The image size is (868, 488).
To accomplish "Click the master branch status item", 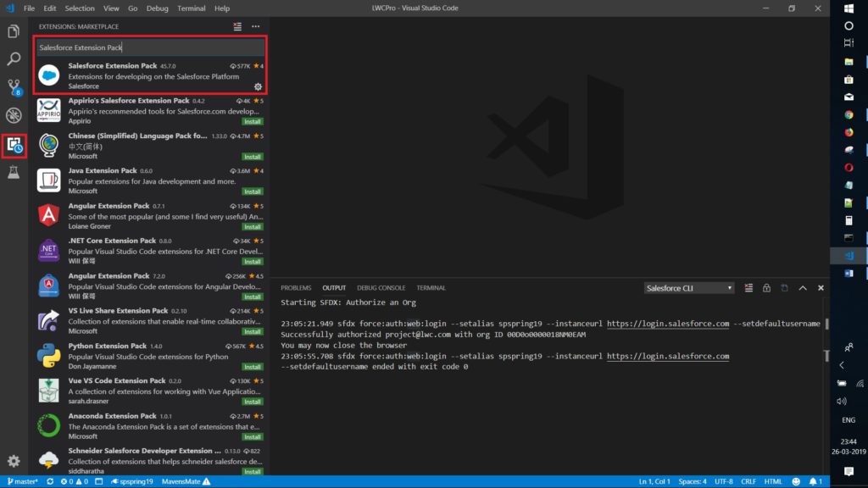I will (x=23, y=481).
